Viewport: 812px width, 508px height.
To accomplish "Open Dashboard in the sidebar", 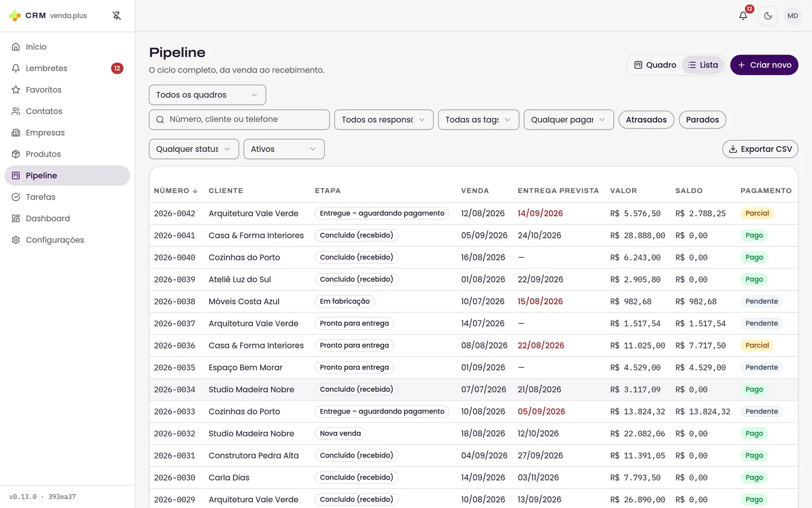I will coord(67,218).
